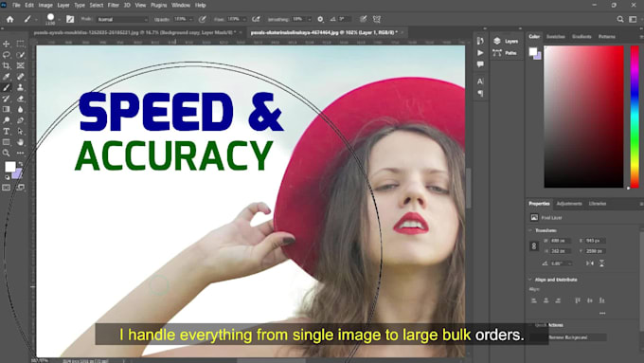644x363 pixels.
Task: Toggle Quick Mask mode
Action: tap(7, 188)
